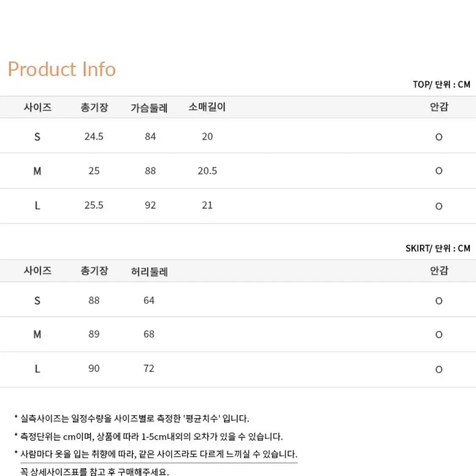Click the TOP table 총기장 header
This screenshot has width=476, height=476.
pos(94,107)
